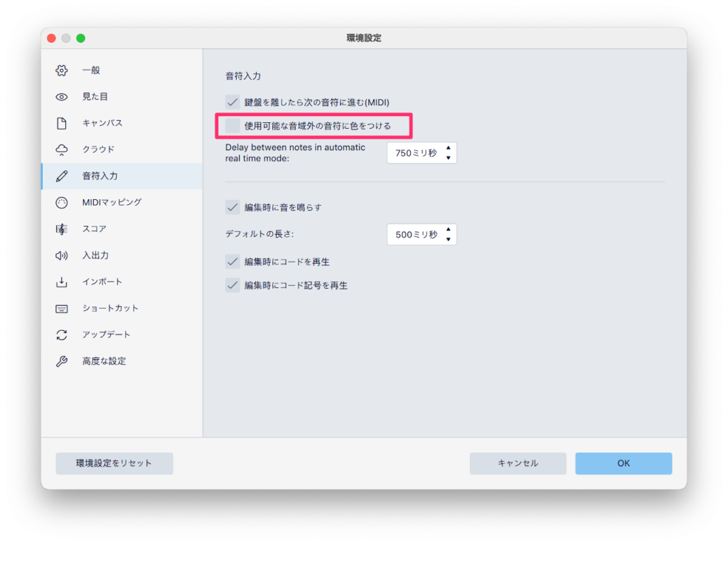Switch to the 高度な設定 section
This screenshot has width=728, height=567.
click(x=104, y=361)
